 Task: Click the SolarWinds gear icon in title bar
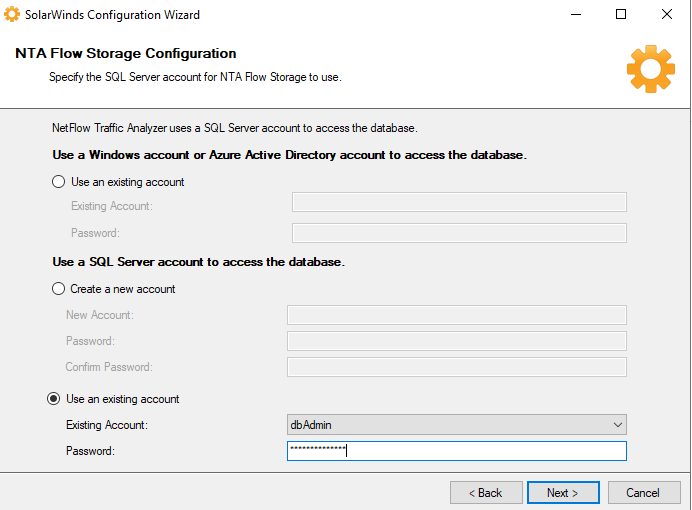(x=11, y=14)
